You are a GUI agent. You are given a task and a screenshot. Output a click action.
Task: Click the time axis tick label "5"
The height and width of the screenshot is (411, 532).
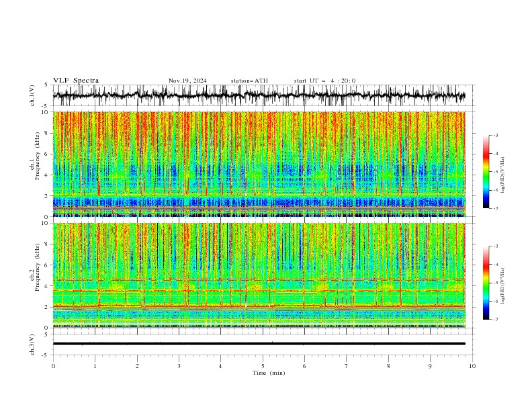click(x=263, y=366)
